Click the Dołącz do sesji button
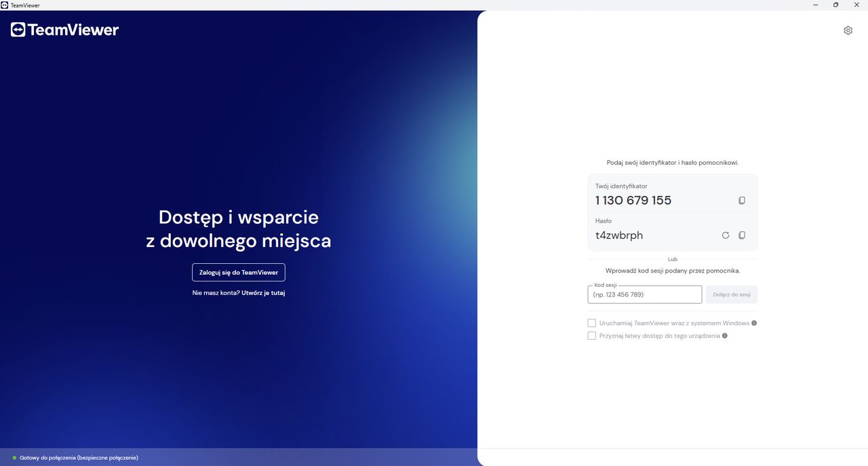This screenshot has width=868, height=466. pyautogui.click(x=732, y=294)
